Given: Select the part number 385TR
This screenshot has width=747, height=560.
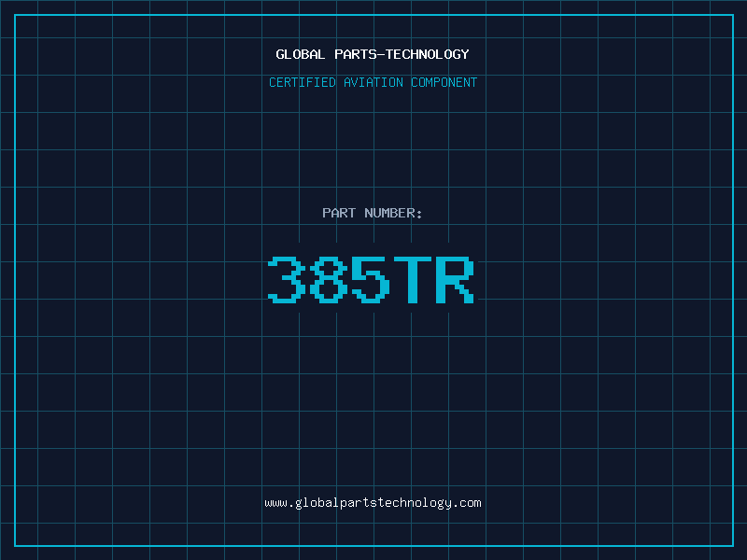Looking at the screenshot, I should [371, 279].
